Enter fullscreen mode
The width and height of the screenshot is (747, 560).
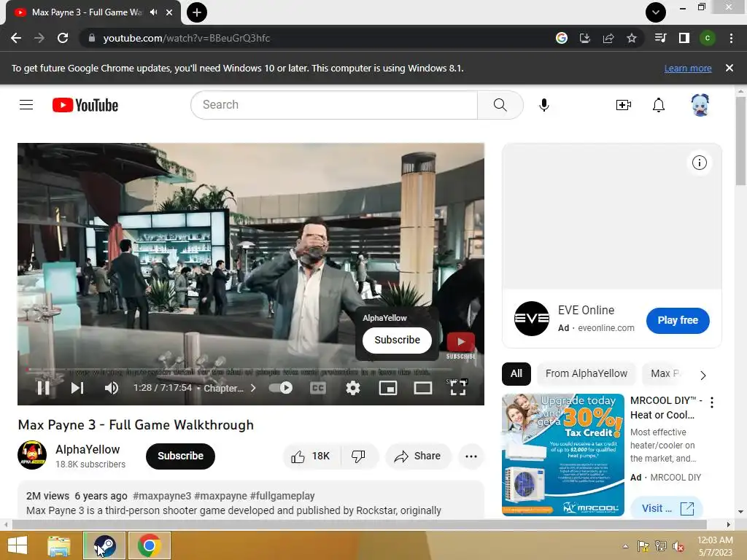458,388
